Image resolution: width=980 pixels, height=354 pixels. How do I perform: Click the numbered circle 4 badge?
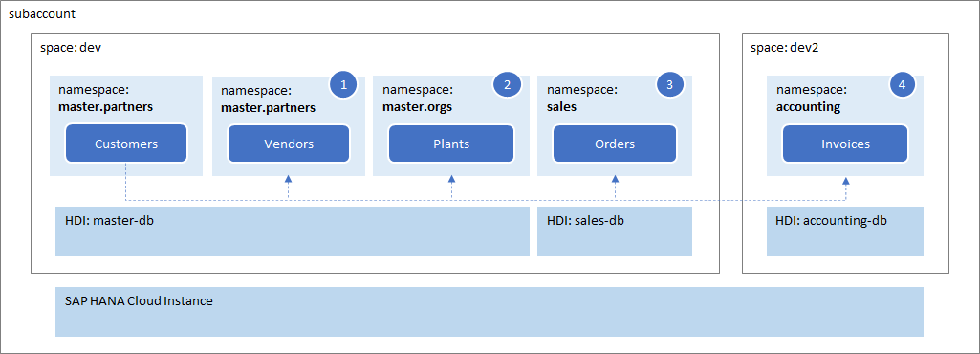coord(902,84)
